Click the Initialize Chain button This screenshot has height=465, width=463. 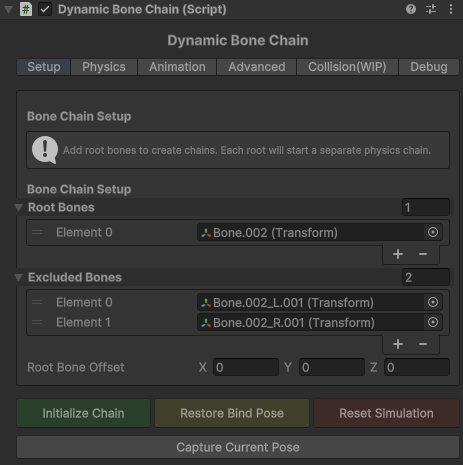[83, 413]
